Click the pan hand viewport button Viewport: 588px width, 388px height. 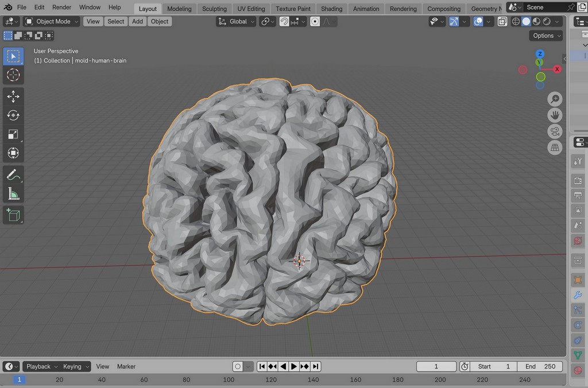(x=555, y=115)
